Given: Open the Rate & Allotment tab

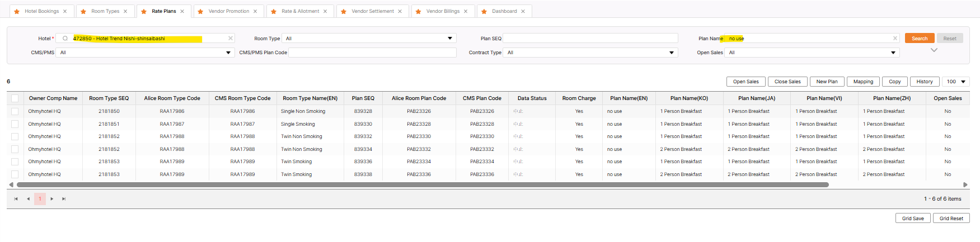Looking at the screenshot, I should 300,11.
